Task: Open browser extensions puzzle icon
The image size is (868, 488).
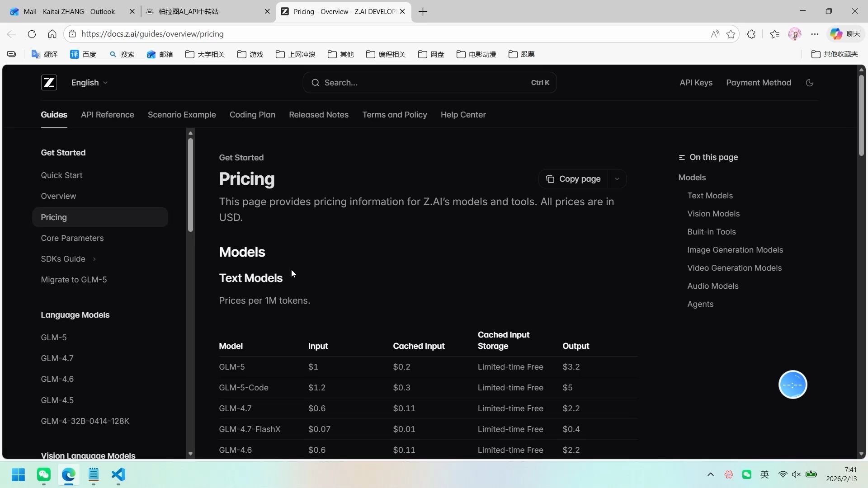Action: click(751, 34)
